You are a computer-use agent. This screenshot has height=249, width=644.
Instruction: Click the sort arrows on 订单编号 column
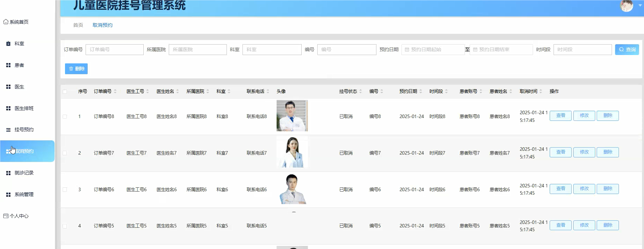[x=115, y=92]
